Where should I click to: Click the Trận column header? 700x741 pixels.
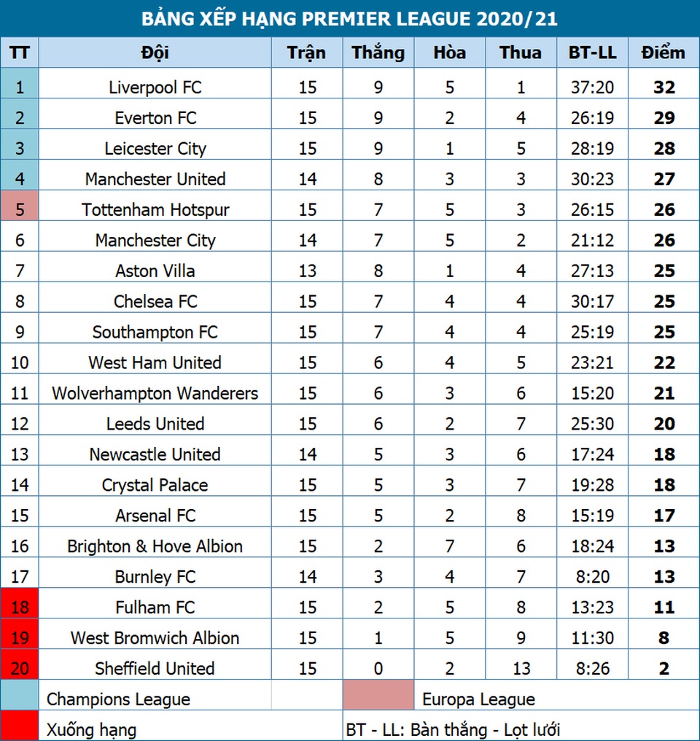click(x=307, y=53)
